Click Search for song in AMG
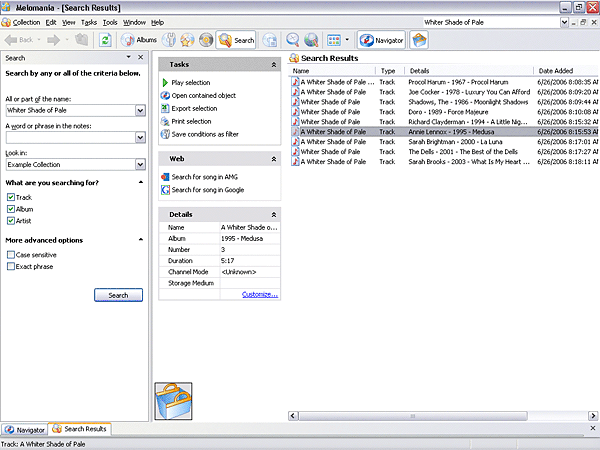Screen dimensions: 600x450 pyautogui.click(x=205, y=176)
